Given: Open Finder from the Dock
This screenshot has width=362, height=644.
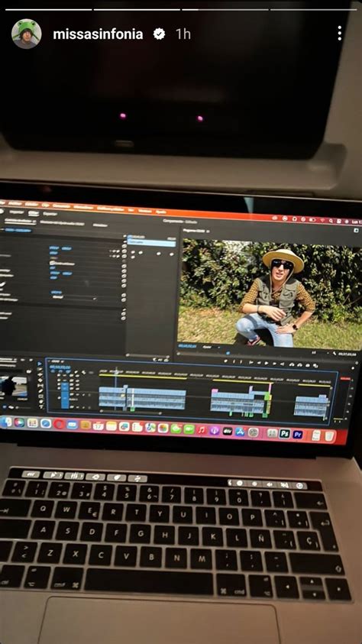Looking at the screenshot, I should click(6, 422).
